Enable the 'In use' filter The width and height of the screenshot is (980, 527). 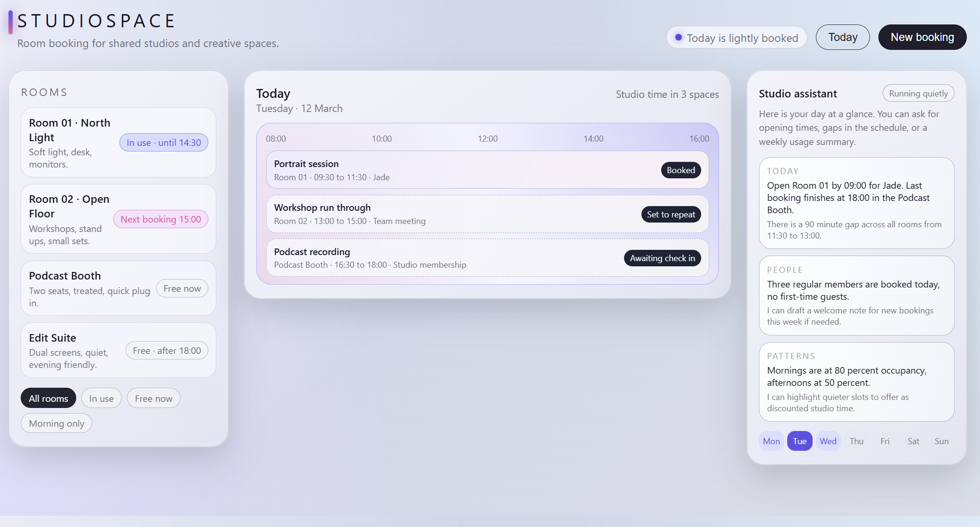pyautogui.click(x=101, y=398)
